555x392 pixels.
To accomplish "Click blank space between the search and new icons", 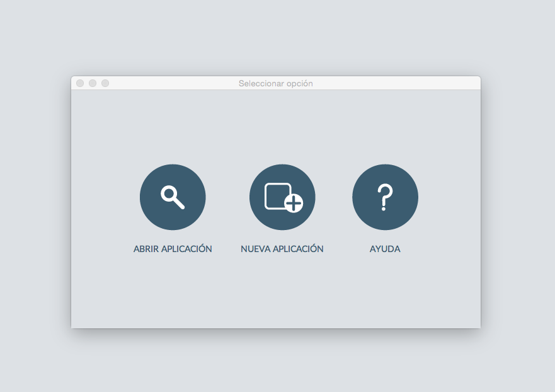I will coord(227,197).
